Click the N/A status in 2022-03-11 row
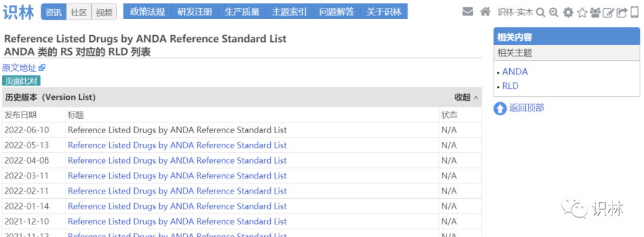644x237 pixels. pos(449,176)
